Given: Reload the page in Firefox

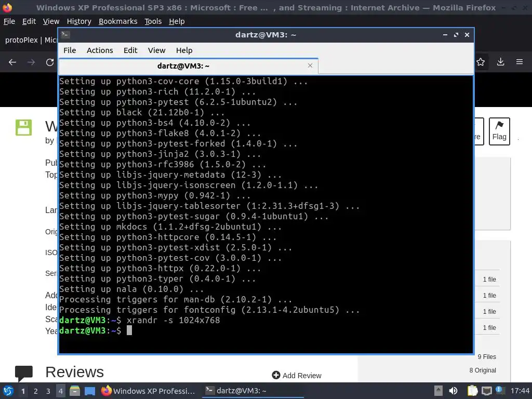Looking at the screenshot, I should pyautogui.click(x=50, y=62).
